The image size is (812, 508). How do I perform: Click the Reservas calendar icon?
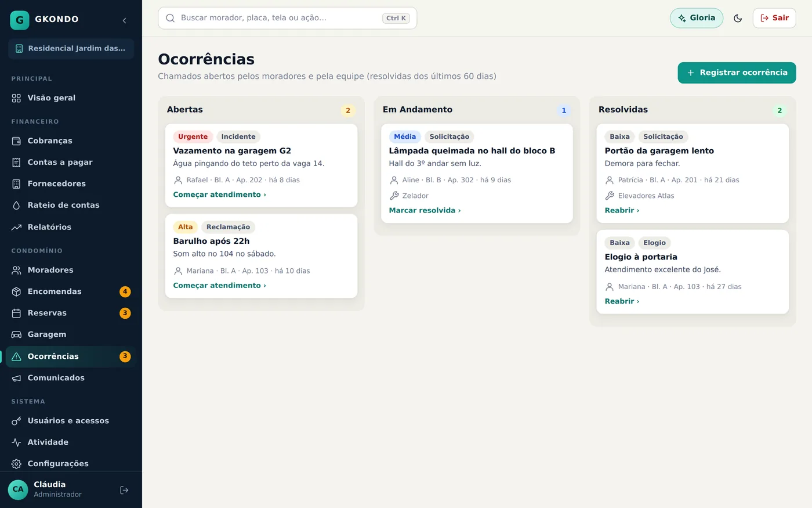(x=16, y=313)
